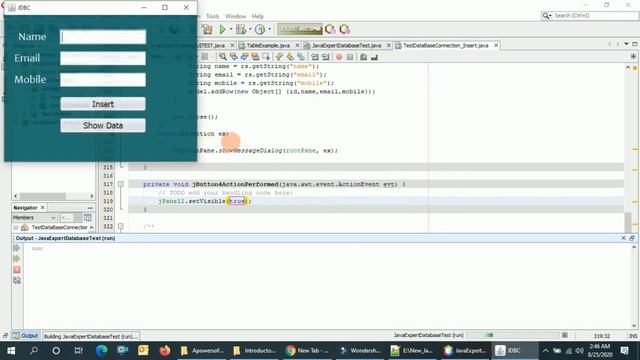Expand the code fold at line 322
The width and height of the screenshot is (640, 360).
coord(121,226)
